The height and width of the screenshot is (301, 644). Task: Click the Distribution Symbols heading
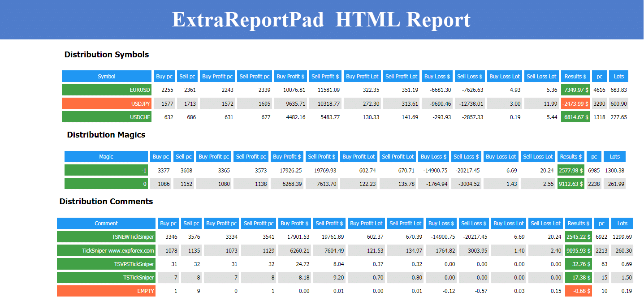point(107,55)
